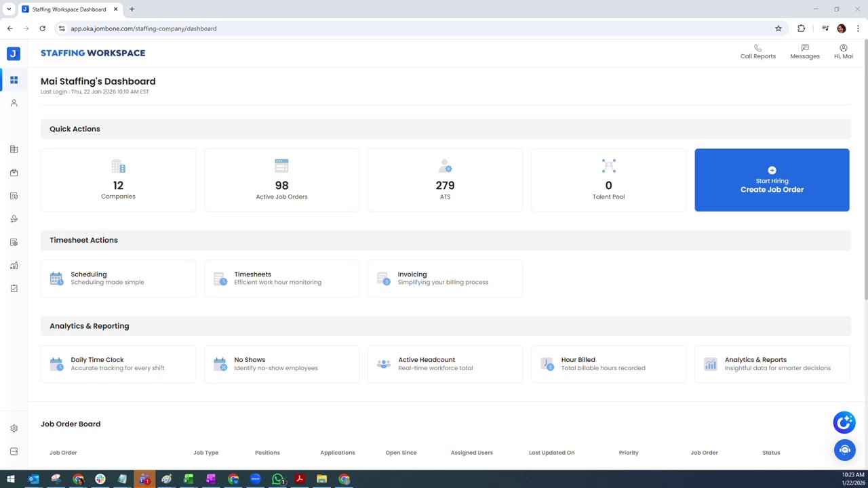The width and height of the screenshot is (868, 488).
Task: Click the blue J logo icon
Action: click(14, 54)
